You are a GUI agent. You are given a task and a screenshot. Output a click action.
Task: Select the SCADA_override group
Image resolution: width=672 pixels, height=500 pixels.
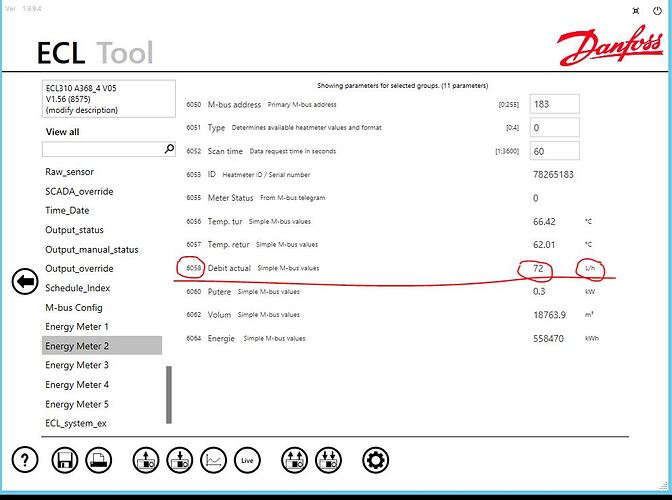point(79,192)
